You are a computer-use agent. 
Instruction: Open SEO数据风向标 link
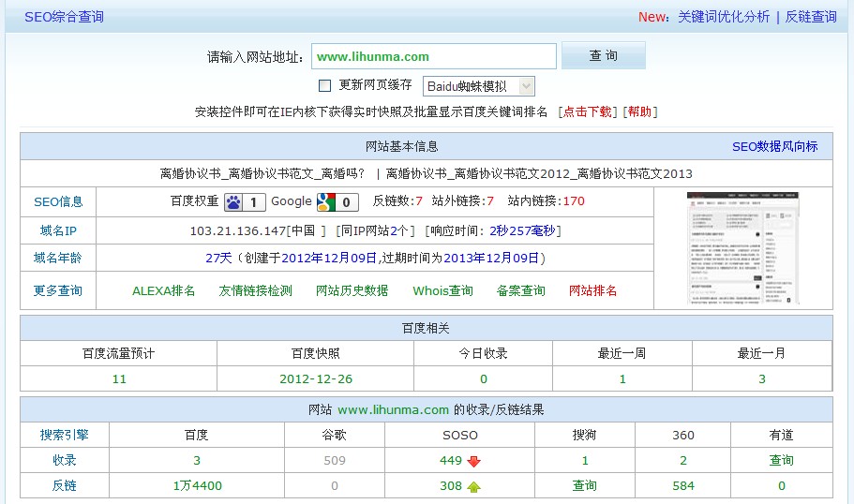[x=774, y=146]
